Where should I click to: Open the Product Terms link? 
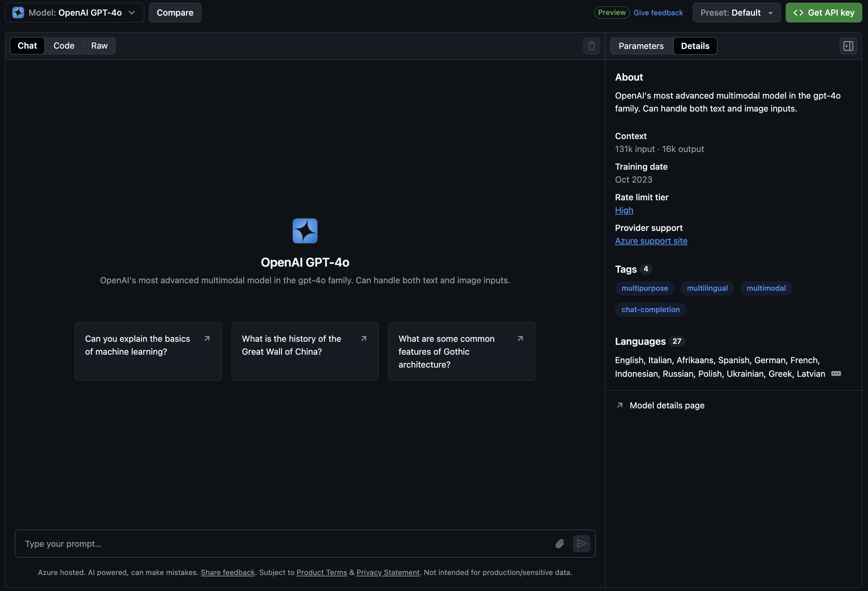pos(321,572)
